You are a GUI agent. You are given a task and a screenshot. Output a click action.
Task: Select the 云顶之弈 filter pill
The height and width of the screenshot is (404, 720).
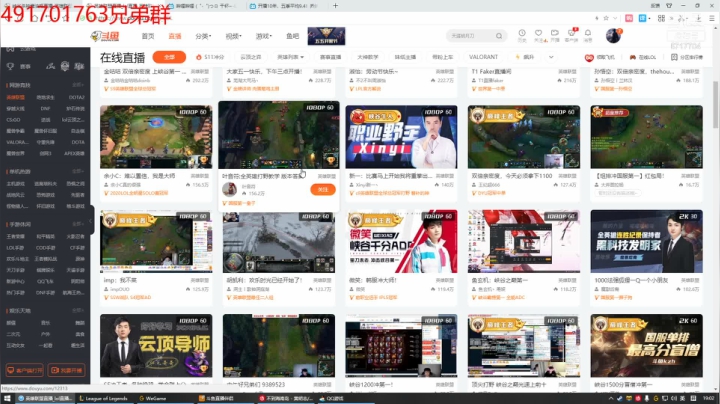(251, 57)
